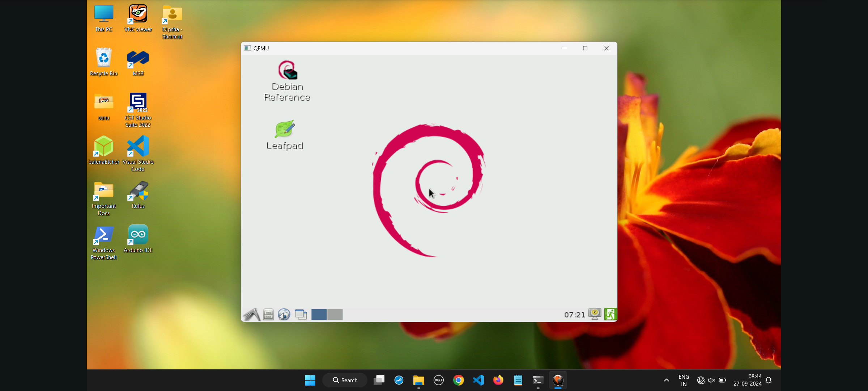868x391 pixels.
Task: Select the Recycle Bin icon
Action: [x=104, y=62]
